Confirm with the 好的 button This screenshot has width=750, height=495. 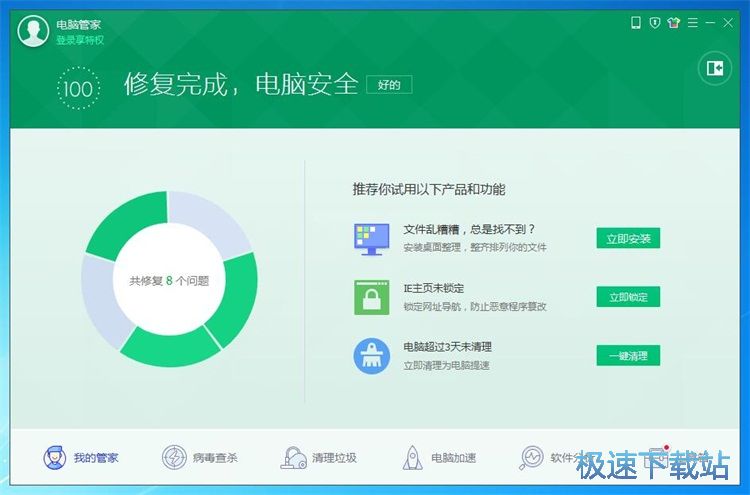[389, 85]
